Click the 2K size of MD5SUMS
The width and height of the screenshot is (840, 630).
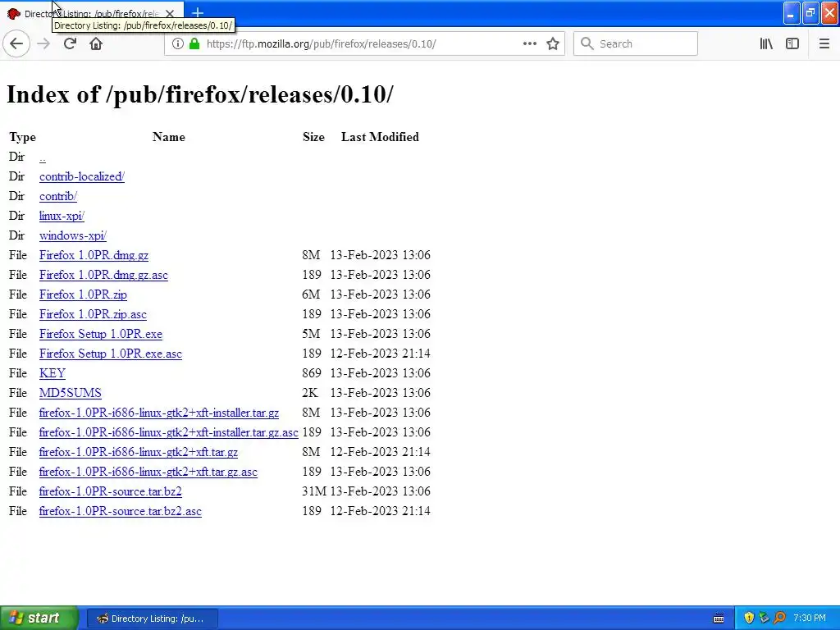click(x=309, y=393)
